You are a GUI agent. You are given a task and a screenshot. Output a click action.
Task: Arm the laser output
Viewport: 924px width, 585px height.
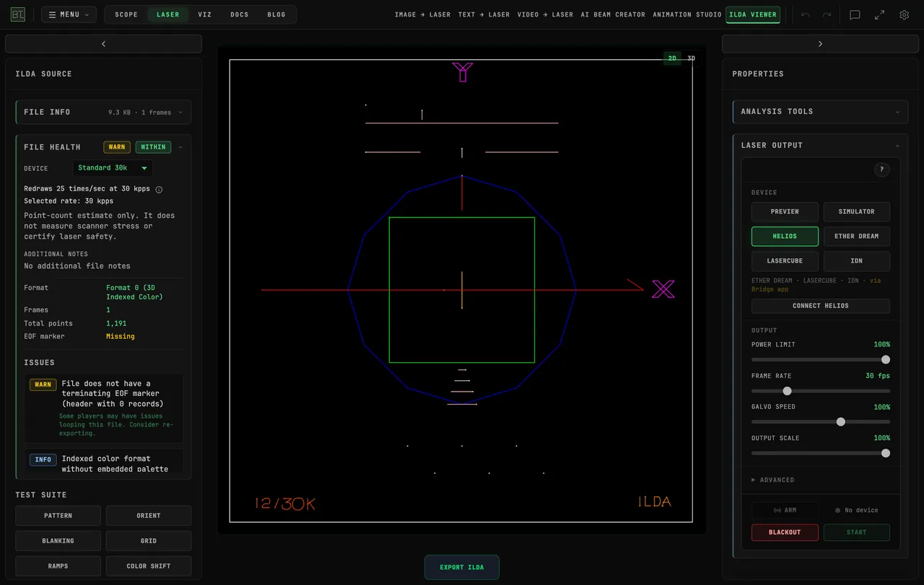pyautogui.click(x=785, y=510)
